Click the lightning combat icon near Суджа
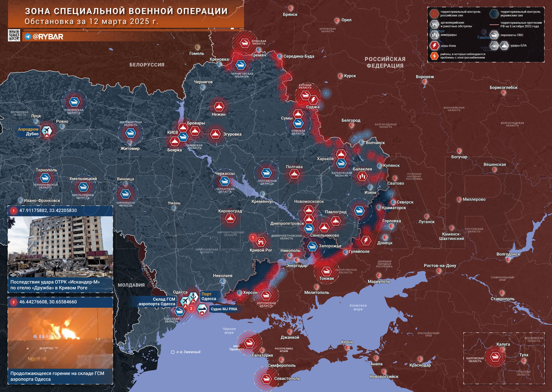Image resolution: width=552 pixels, height=392 pixels. (x=314, y=99)
